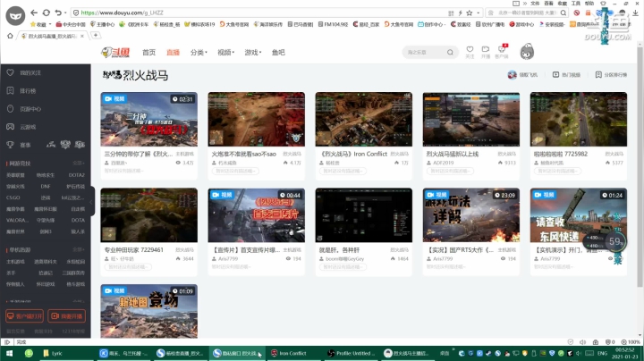644x361 pixels.
Task: Click the page vertical scrollbar
Action: click(x=640, y=168)
